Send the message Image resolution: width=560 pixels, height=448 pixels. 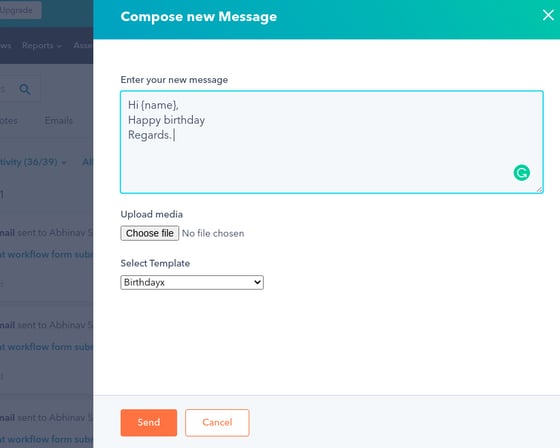point(149,423)
